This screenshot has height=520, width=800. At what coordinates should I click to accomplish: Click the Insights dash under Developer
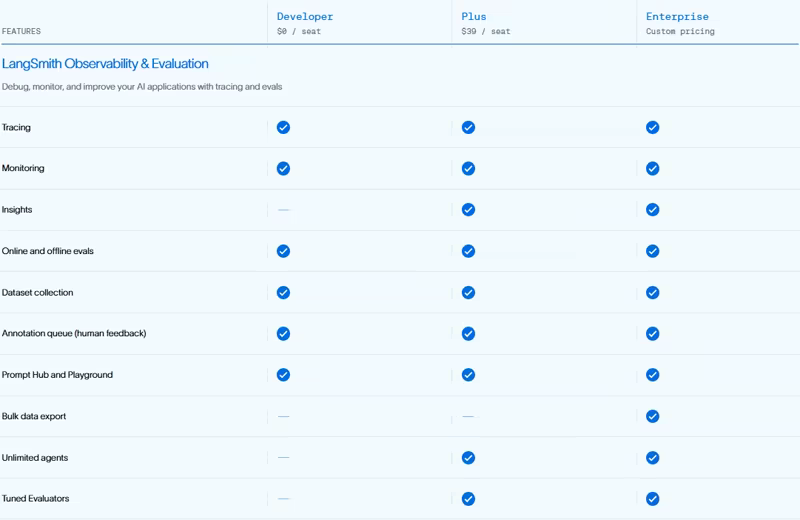tap(283, 210)
